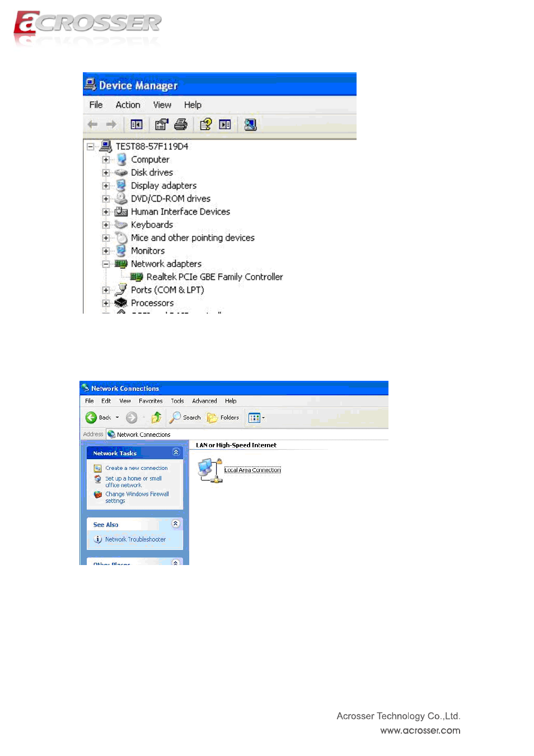Click the Scan for hardware changes icon
The height and width of the screenshot is (756, 534).
pyautogui.click(x=250, y=124)
